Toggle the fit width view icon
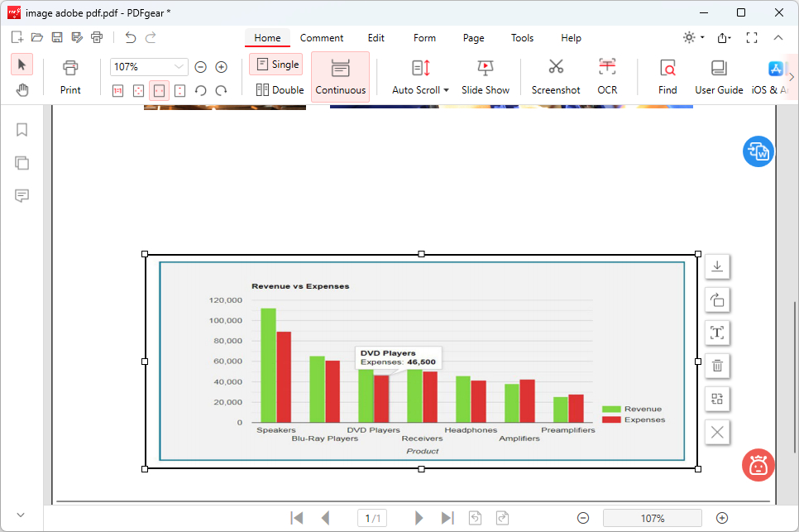This screenshot has height=532, width=799. [159, 91]
